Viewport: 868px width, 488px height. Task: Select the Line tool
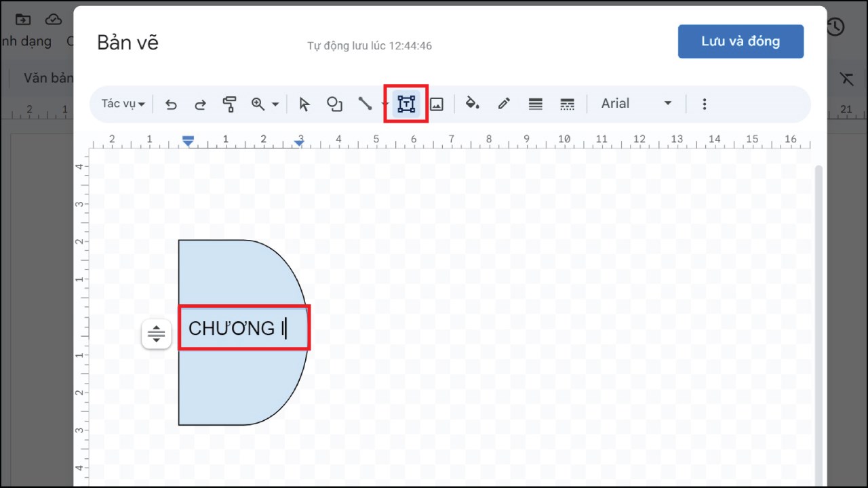click(x=365, y=104)
